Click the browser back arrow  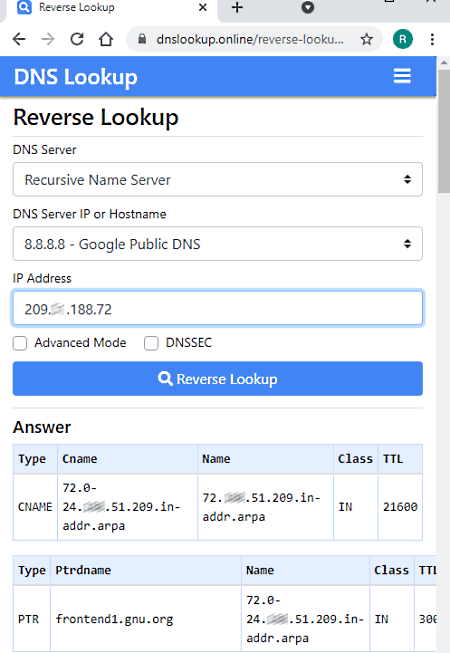point(19,39)
